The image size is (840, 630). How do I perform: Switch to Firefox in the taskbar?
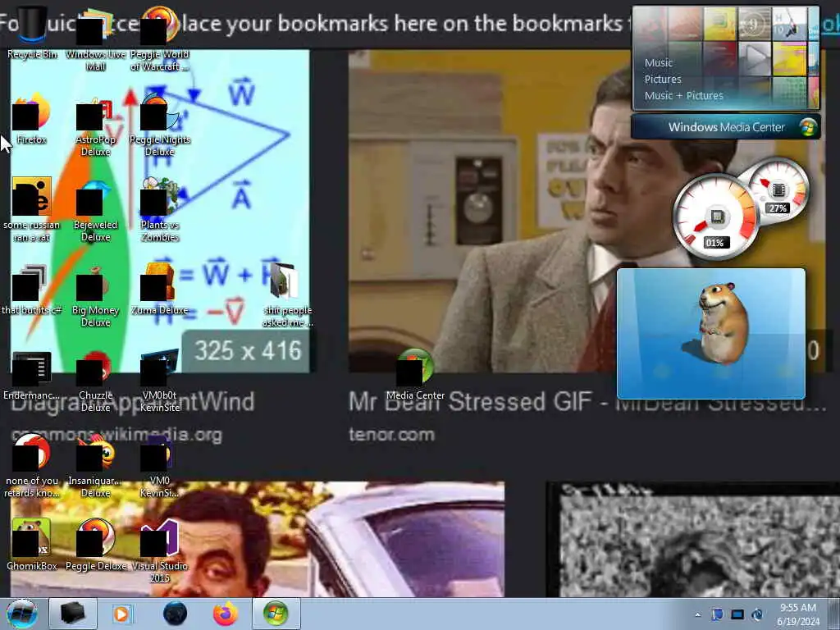[225, 614]
